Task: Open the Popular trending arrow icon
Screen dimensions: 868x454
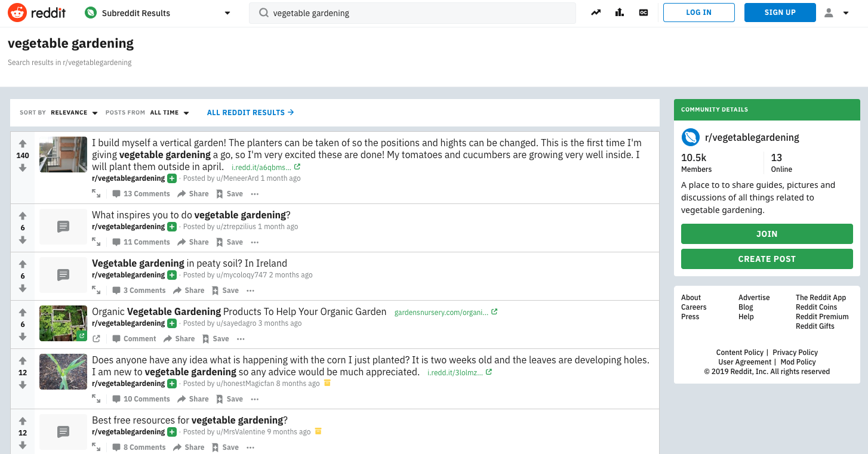Action: 596,13
